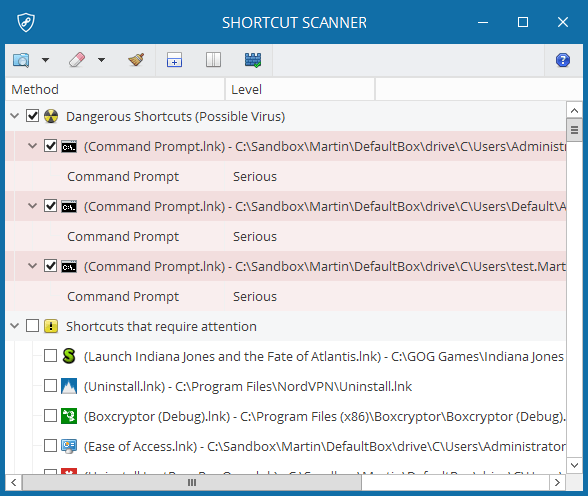Screen dimensions: 588x496
Task: Open help with the question mark icon
Action: pyautogui.click(x=563, y=60)
